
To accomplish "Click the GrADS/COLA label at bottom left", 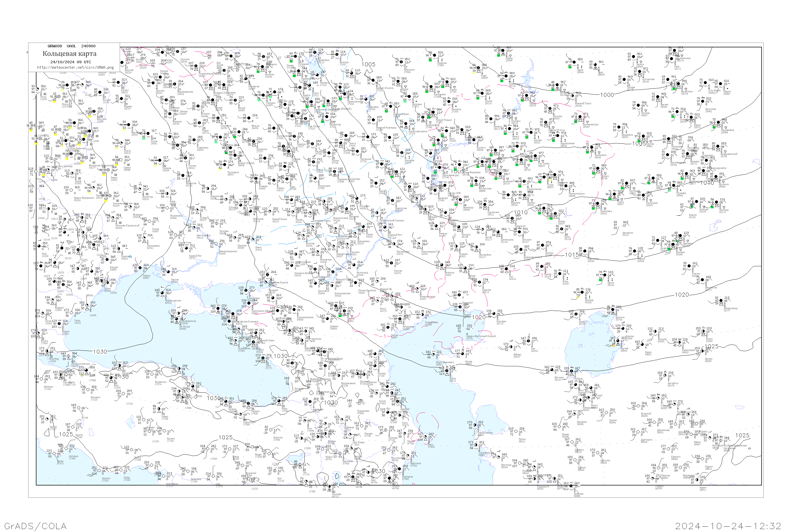I will tap(35, 526).
